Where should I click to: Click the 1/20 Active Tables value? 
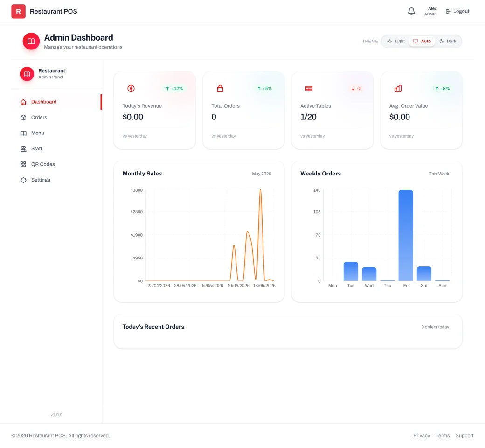[x=308, y=117]
